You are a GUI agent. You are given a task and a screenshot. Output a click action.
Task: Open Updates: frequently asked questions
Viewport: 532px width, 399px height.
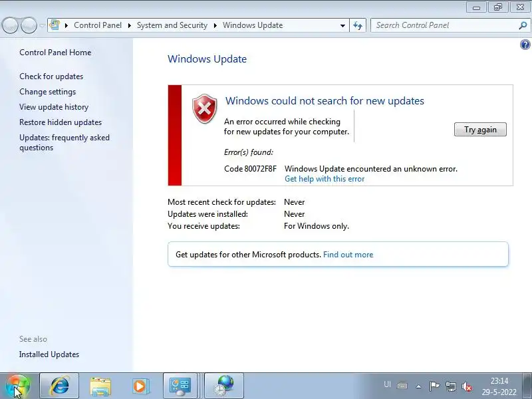pyautogui.click(x=65, y=142)
